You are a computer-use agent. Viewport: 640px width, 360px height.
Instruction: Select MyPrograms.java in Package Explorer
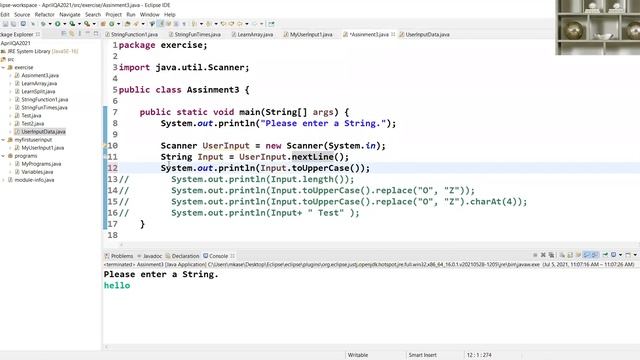(41, 164)
